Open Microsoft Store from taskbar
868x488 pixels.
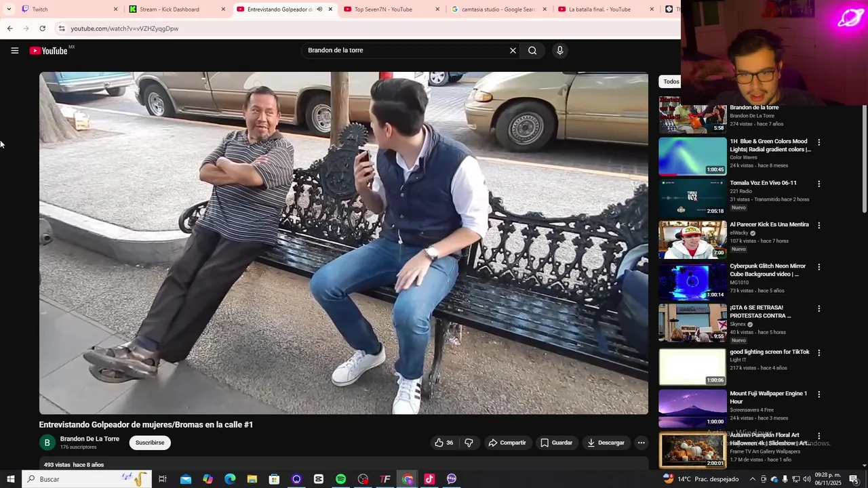point(274,479)
